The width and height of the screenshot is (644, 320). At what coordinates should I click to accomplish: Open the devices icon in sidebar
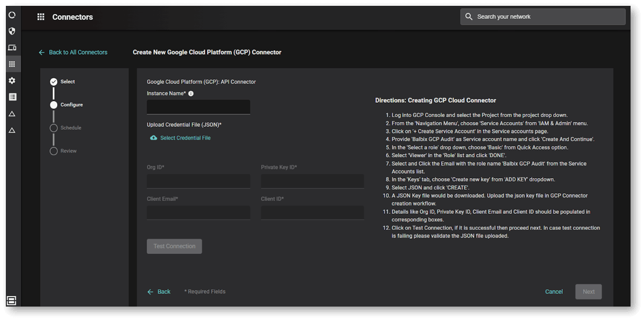coord(12,48)
